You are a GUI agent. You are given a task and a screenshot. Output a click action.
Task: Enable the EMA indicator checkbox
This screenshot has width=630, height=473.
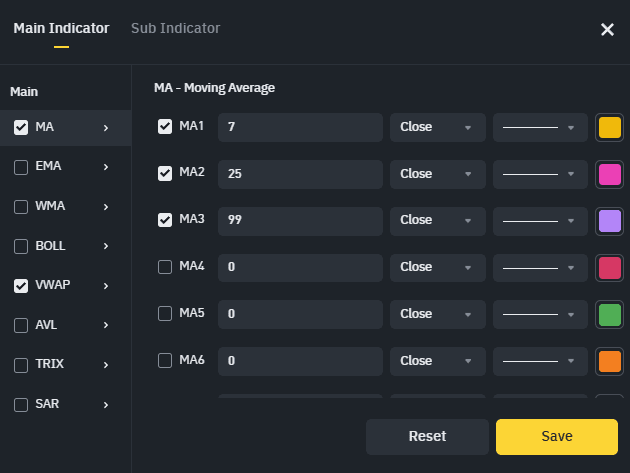[21, 167]
